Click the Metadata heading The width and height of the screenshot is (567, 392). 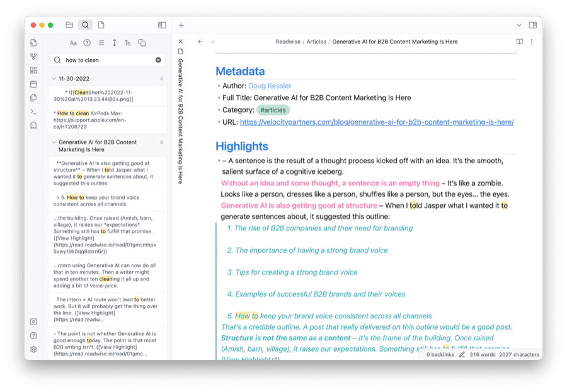(240, 71)
